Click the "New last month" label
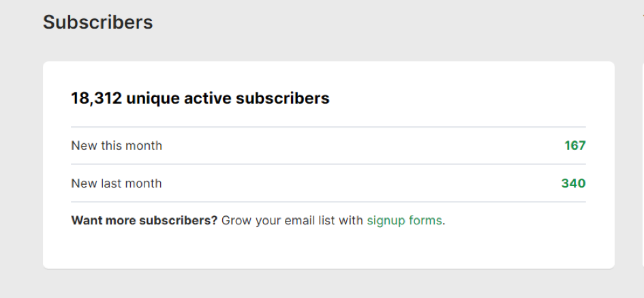The image size is (644, 298). point(117,183)
